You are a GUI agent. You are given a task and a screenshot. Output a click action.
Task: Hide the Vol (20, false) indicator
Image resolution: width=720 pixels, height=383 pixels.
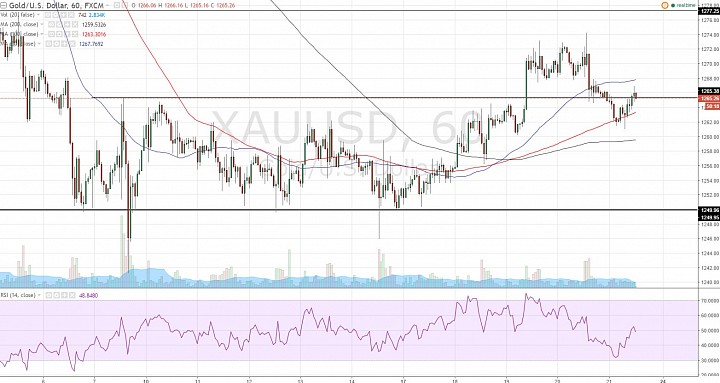click(x=47, y=15)
